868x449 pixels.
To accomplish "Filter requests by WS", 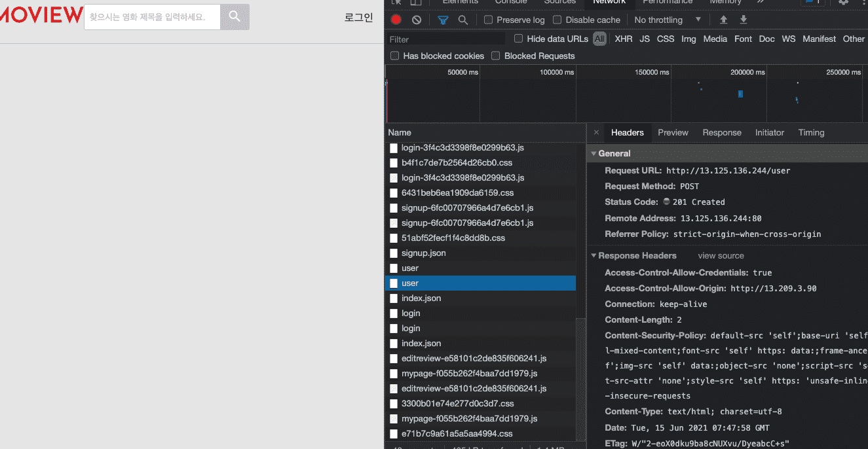I will (789, 39).
